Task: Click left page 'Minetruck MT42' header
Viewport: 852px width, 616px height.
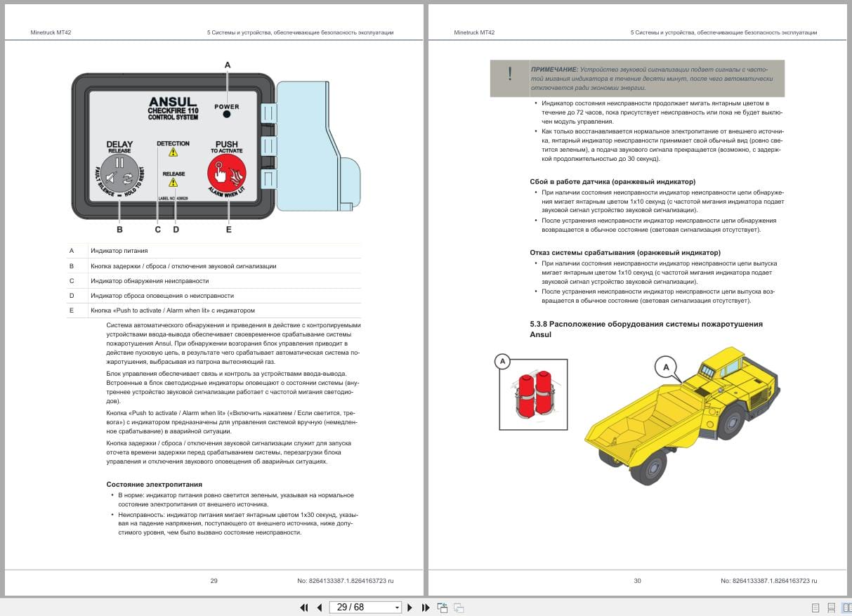Action: click(x=51, y=32)
